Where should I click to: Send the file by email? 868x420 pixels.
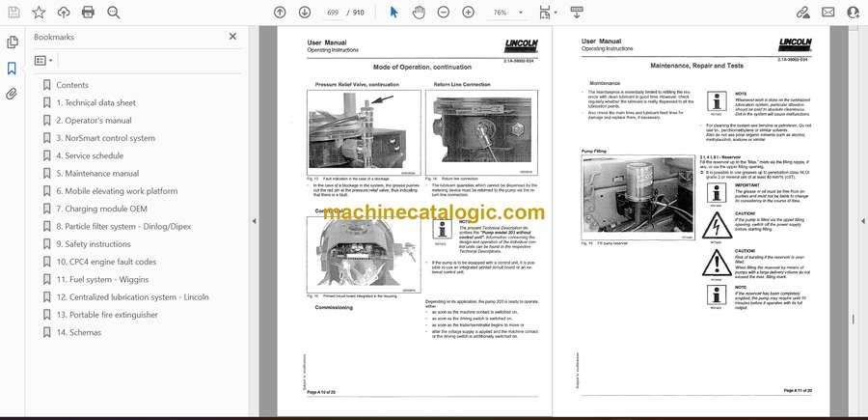point(828,13)
